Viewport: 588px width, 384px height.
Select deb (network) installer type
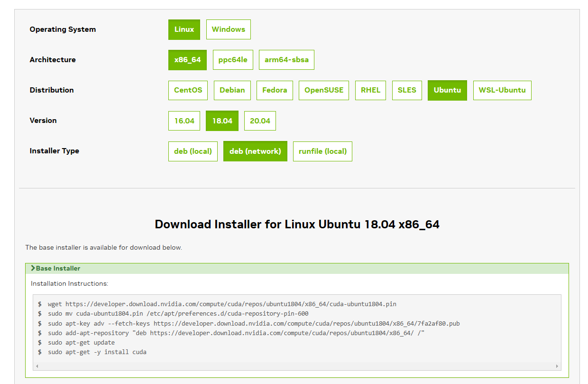[255, 151]
